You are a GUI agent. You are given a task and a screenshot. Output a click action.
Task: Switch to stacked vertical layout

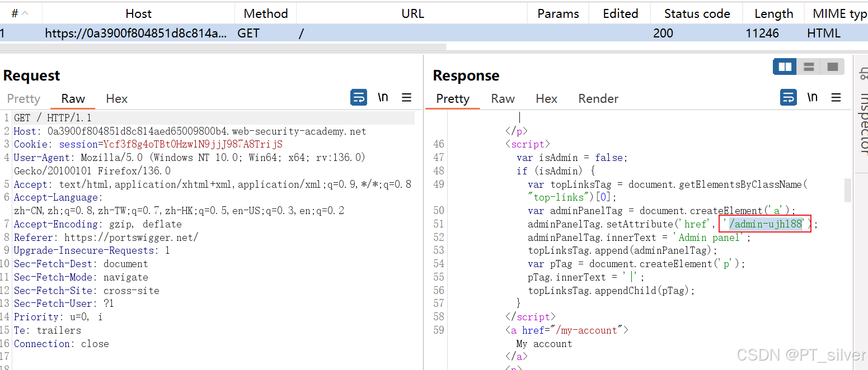pos(809,67)
